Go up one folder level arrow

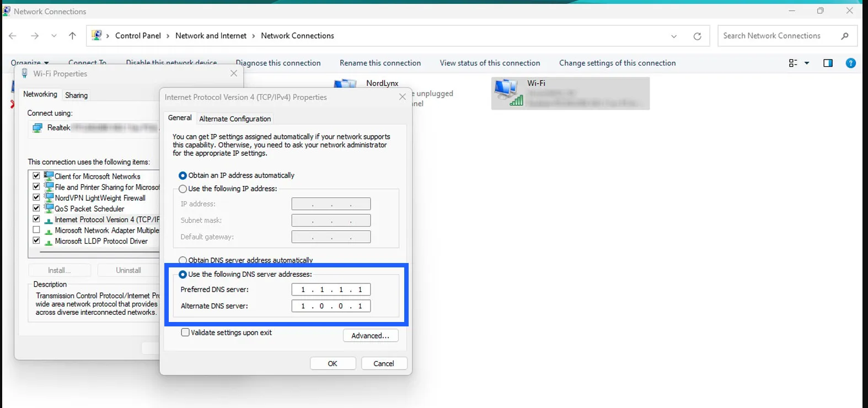coord(72,36)
